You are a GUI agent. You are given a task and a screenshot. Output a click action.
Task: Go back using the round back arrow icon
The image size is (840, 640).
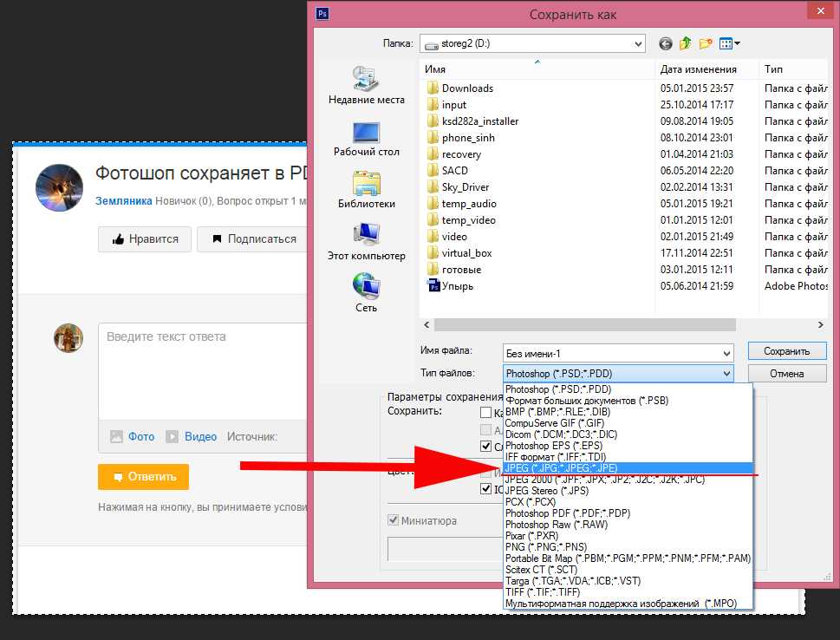click(x=666, y=43)
